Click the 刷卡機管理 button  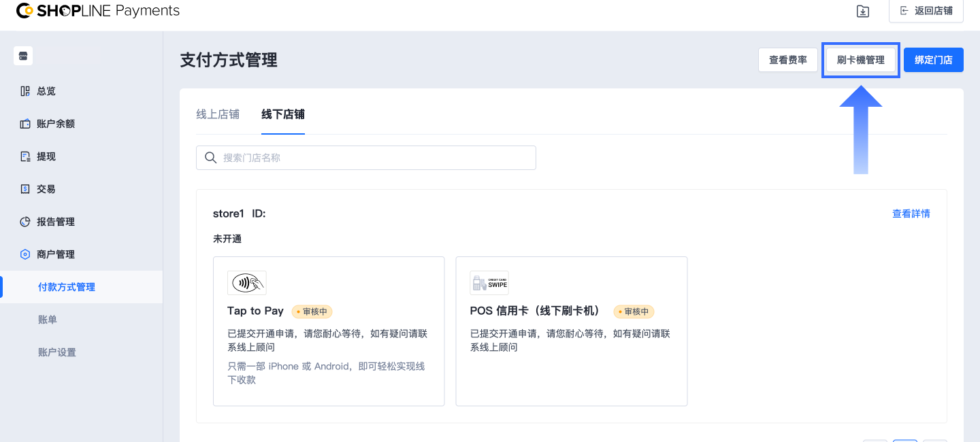(861, 60)
